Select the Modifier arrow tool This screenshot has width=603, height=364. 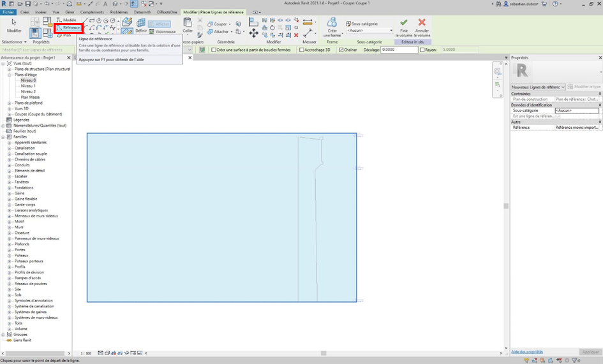click(14, 25)
